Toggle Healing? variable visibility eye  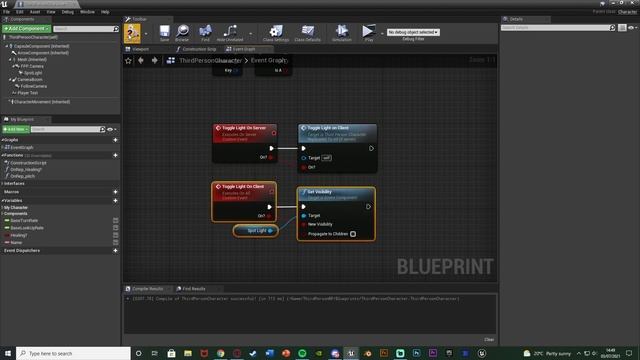(116, 235)
